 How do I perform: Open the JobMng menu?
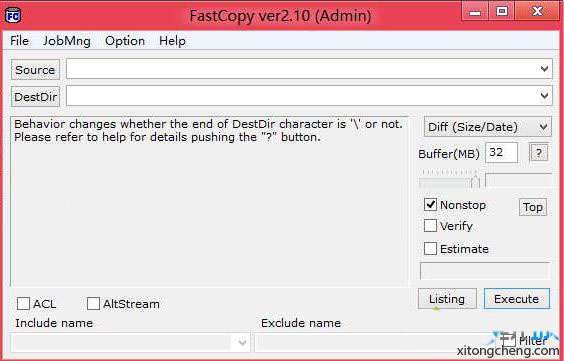pyautogui.click(x=67, y=41)
